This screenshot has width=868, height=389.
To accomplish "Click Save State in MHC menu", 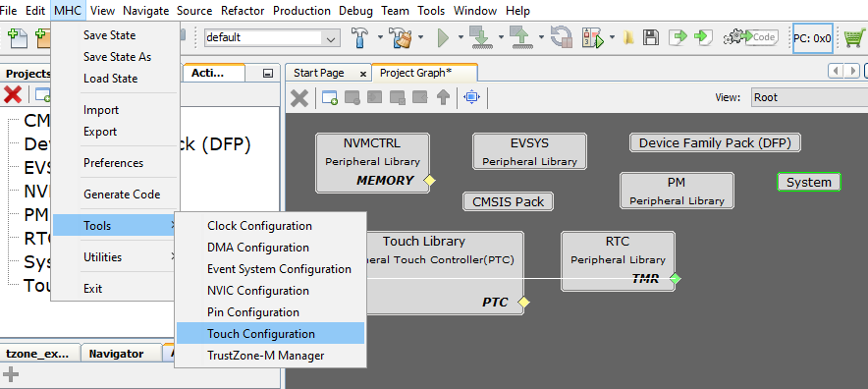I will coord(116,35).
